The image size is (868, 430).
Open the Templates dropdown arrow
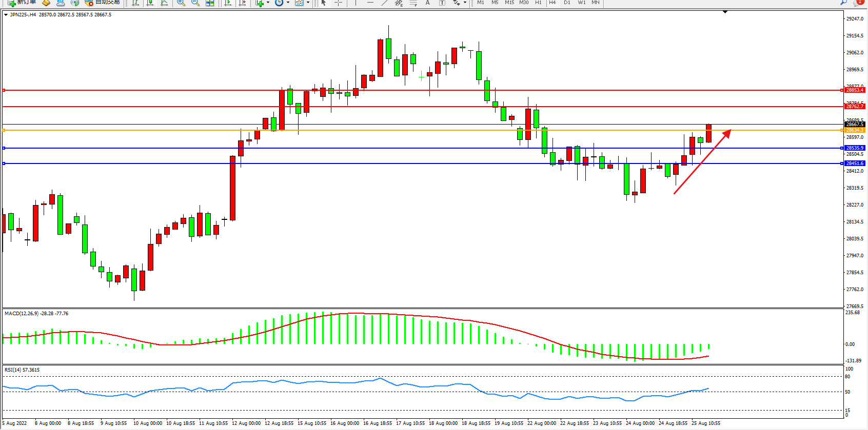click(x=308, y=3)
